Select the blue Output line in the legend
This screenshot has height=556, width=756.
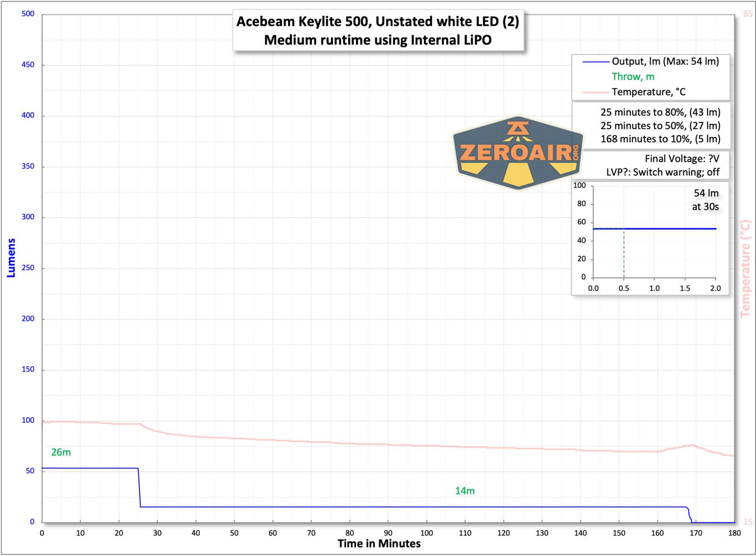tap(596, 61)
